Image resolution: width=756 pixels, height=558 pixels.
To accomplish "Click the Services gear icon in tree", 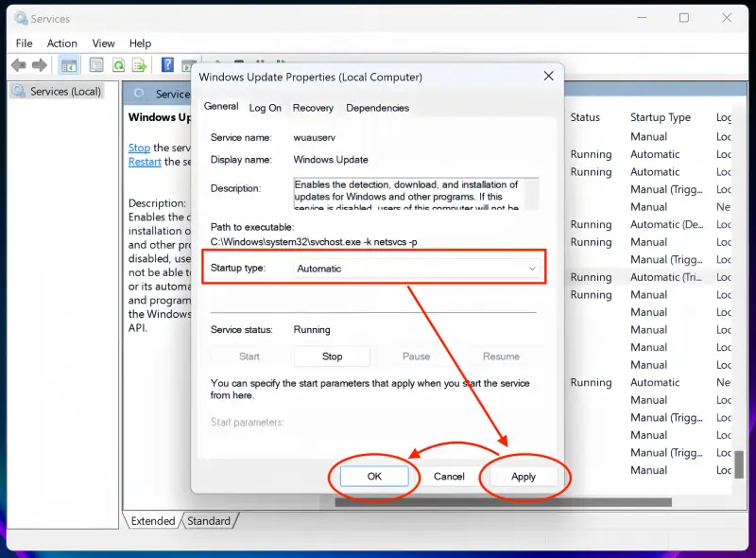I will 19,91.
